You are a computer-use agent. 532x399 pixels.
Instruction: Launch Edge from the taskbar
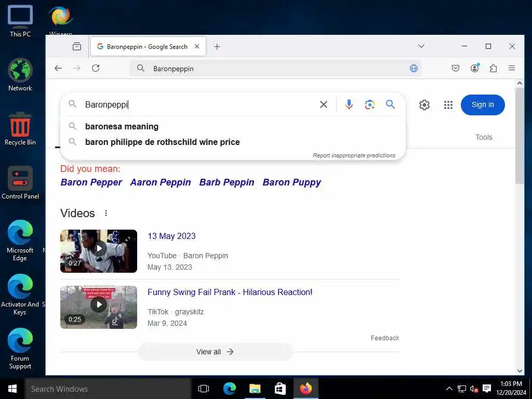[229, 389]
